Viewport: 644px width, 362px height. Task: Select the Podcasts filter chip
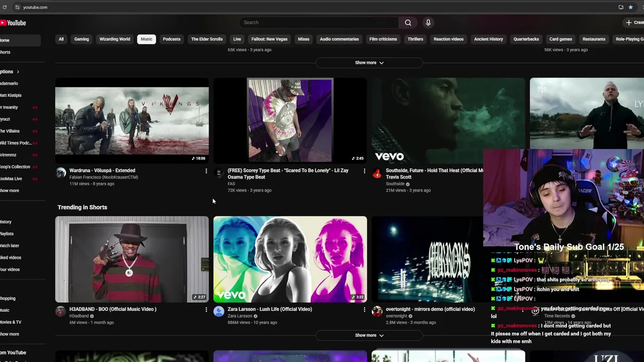pos(172,39)
